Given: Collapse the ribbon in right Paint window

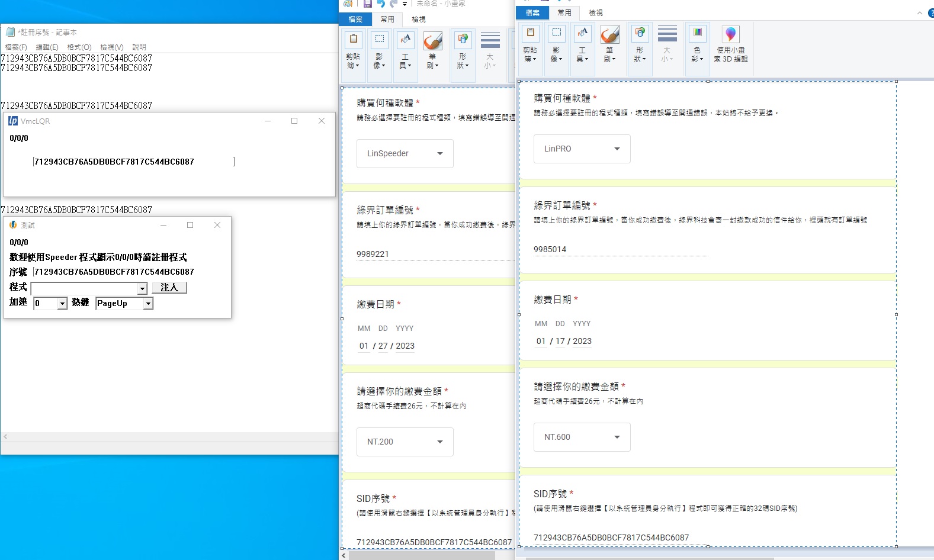Looking at the screenshot, I should (920, 12).
